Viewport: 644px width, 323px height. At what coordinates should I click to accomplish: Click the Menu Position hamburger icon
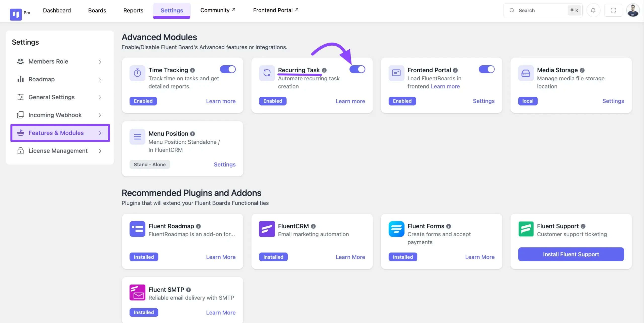137,137
